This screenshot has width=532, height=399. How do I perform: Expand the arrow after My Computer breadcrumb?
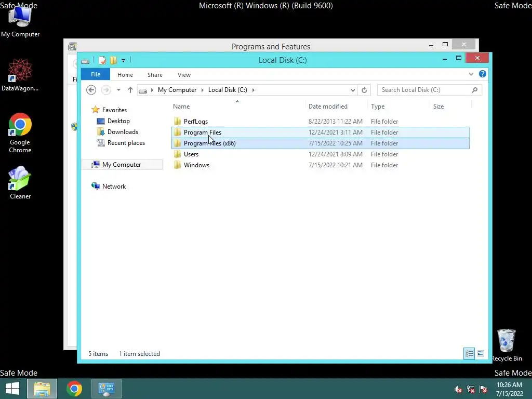coord(203,90)
